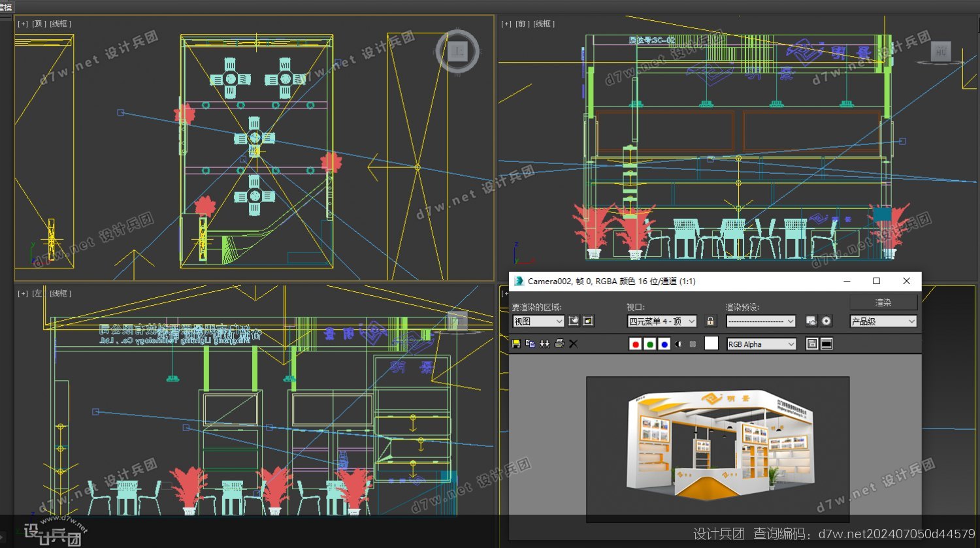Open the 视图 area-to-render dropdown

pyautogui.click(x=538, y=321)
